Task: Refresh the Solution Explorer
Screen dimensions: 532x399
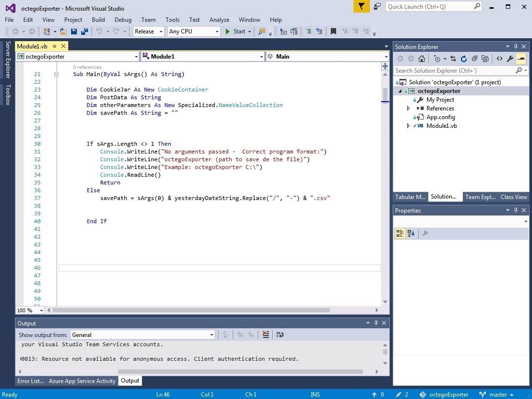Action: coord(464,59)
